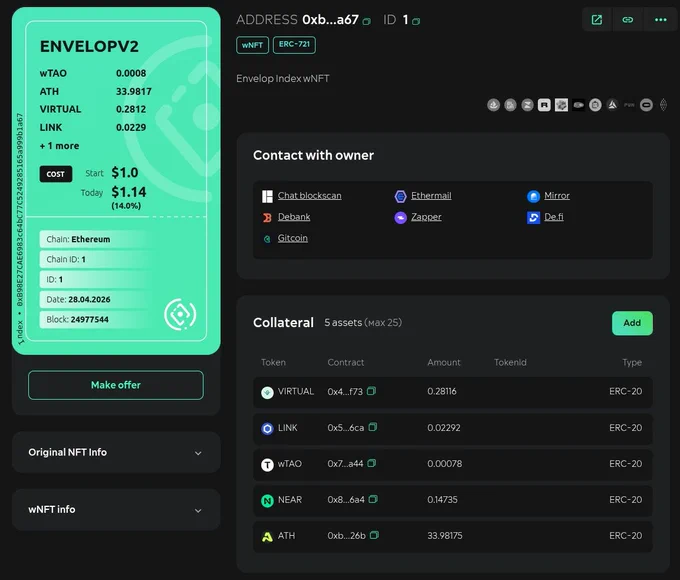
Task: Copy ATH contract address 0xb...26b
Action: [x=374, y=535]
